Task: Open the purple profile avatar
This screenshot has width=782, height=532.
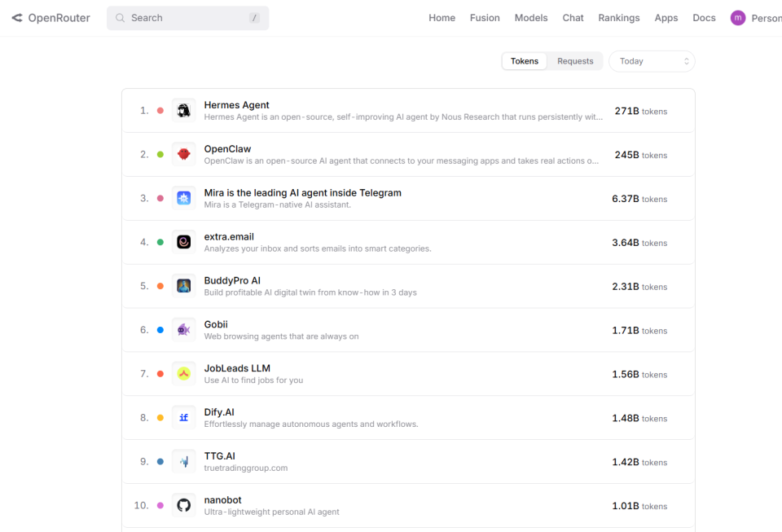Action: point(738,18)
